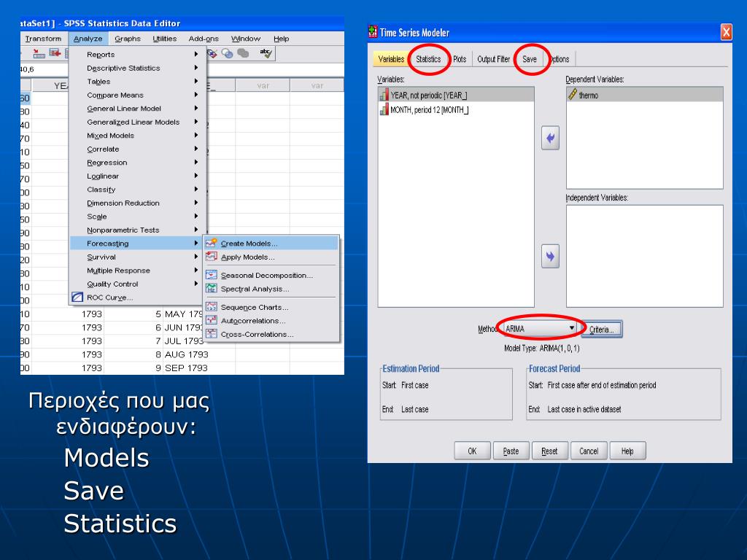747x560 pixels.
Task: Click the Criteria button
Action: point(601,329)
